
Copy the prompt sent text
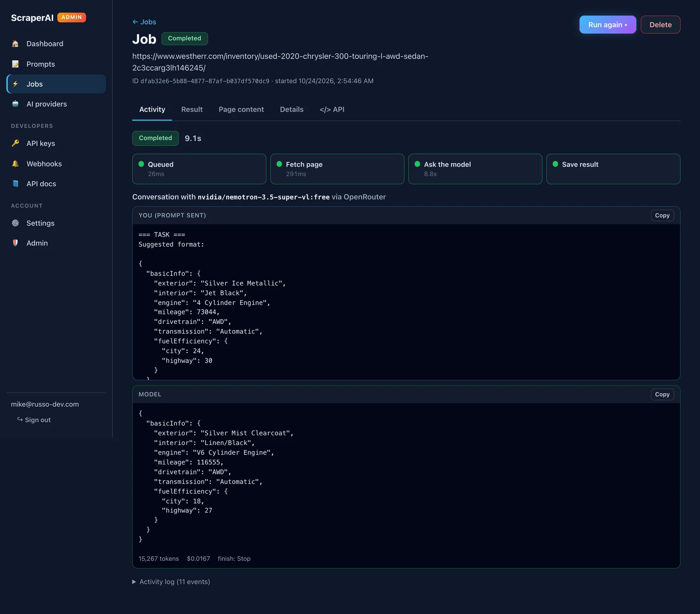662,216
